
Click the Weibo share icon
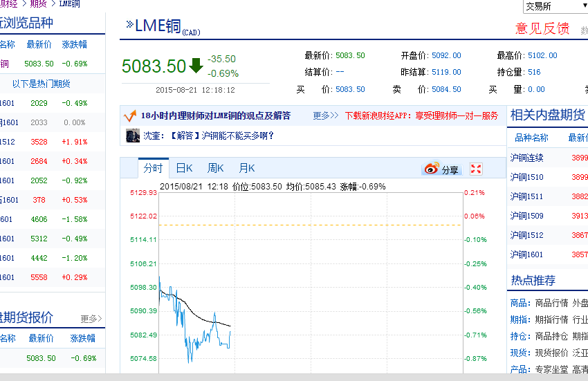[432, 169]
